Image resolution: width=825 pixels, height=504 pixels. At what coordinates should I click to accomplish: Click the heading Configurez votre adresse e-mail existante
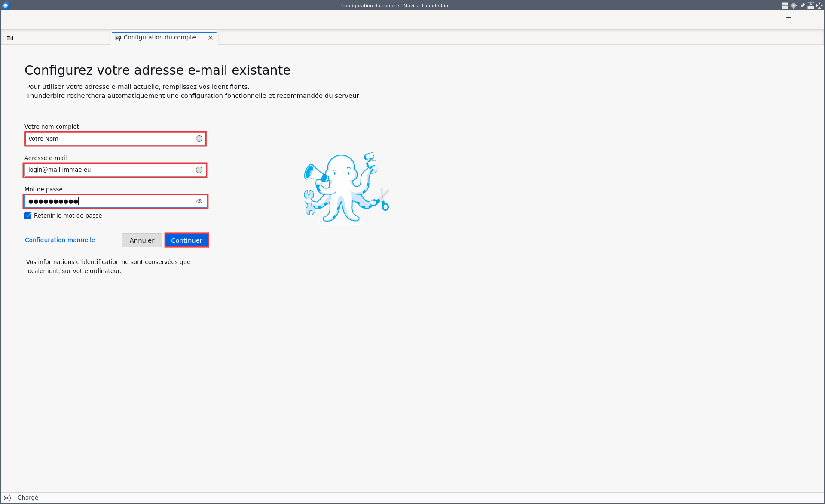coord(158,70)
